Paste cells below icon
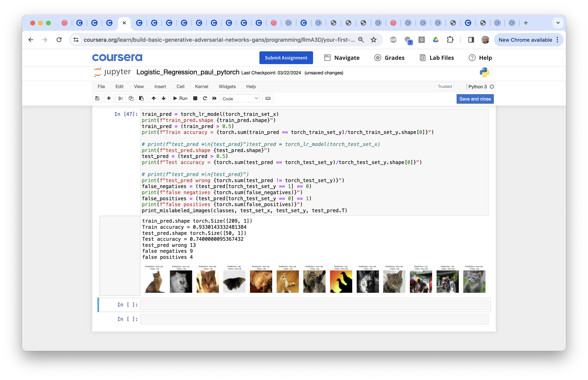Image resolution: width=588 pixels, height=380 pixels. click(141, 99)
